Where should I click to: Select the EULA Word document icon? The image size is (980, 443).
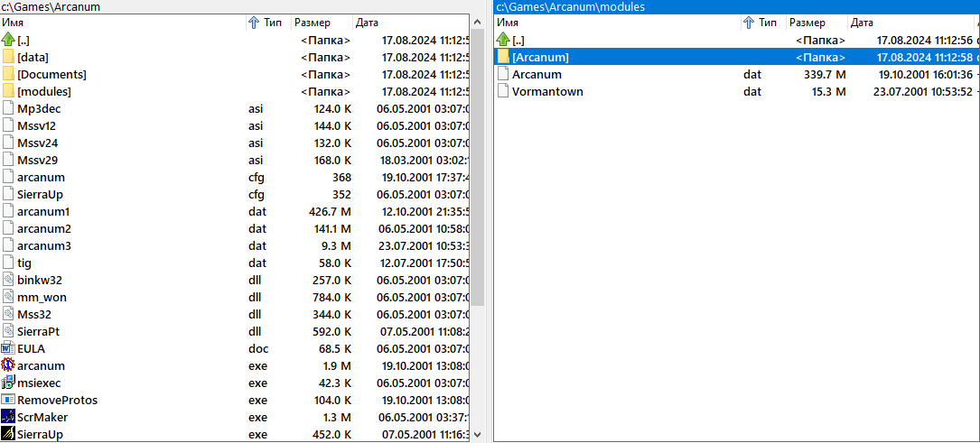click(8, 348)
